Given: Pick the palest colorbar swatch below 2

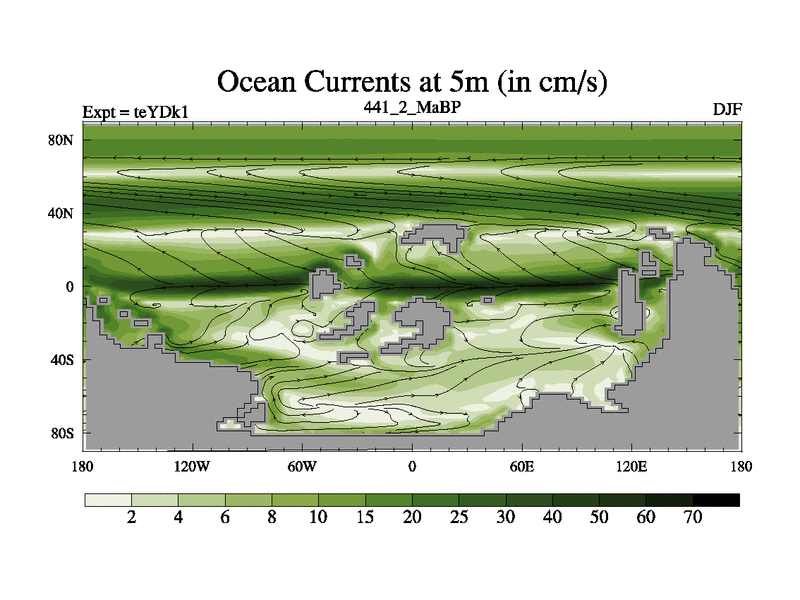Looking at the screenshot, I should (107, 499).
